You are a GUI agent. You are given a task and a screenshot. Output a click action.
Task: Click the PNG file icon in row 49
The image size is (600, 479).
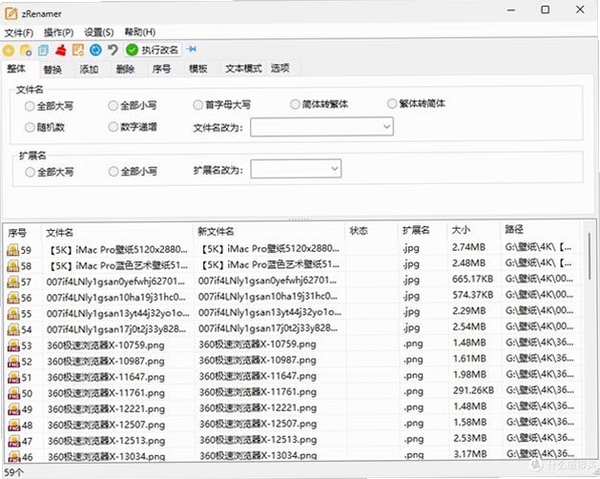pyautogui.click(x=14, y=409)
